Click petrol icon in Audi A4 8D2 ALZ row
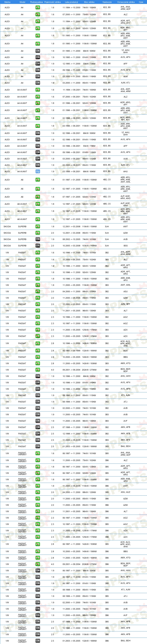Screen dimensions: 147x644 38,14
